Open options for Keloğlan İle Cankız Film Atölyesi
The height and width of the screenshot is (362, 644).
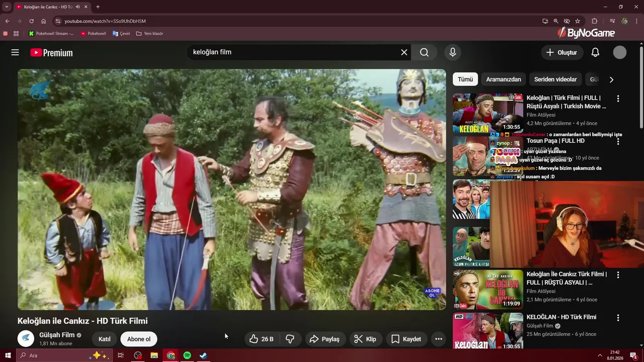[x=618, y=275]
